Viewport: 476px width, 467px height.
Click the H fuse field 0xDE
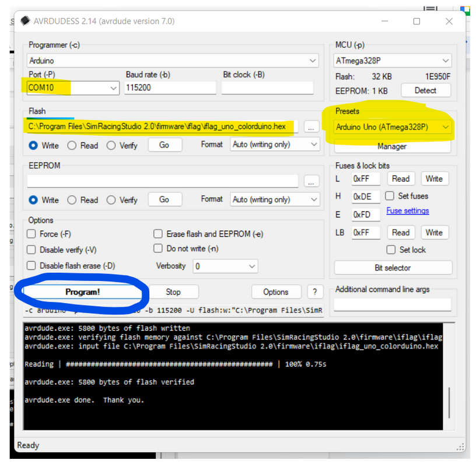[366, 196]
